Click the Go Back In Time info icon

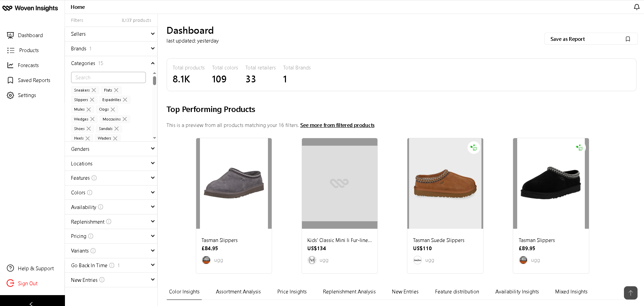click(112, 265)
